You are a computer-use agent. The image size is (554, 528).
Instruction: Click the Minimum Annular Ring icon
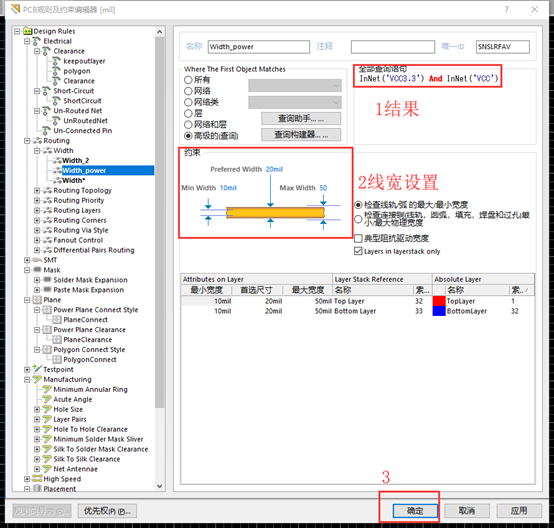point(47,389)
